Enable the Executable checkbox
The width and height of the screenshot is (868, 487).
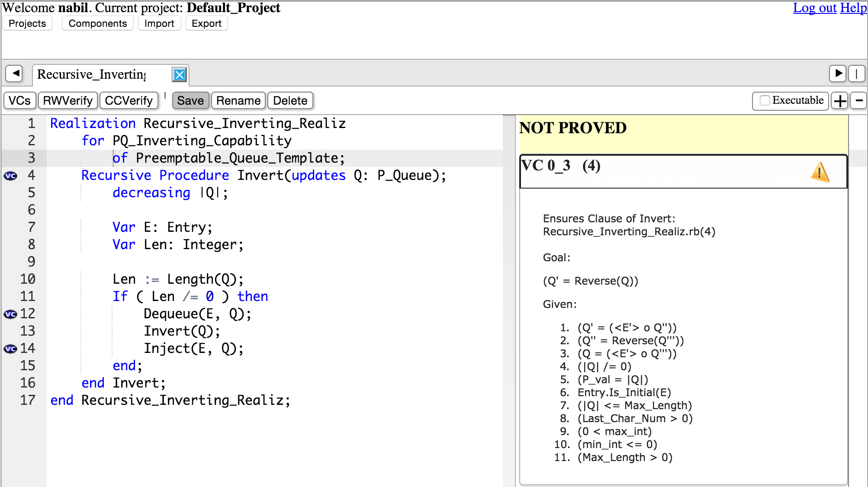tap(765, 100)
